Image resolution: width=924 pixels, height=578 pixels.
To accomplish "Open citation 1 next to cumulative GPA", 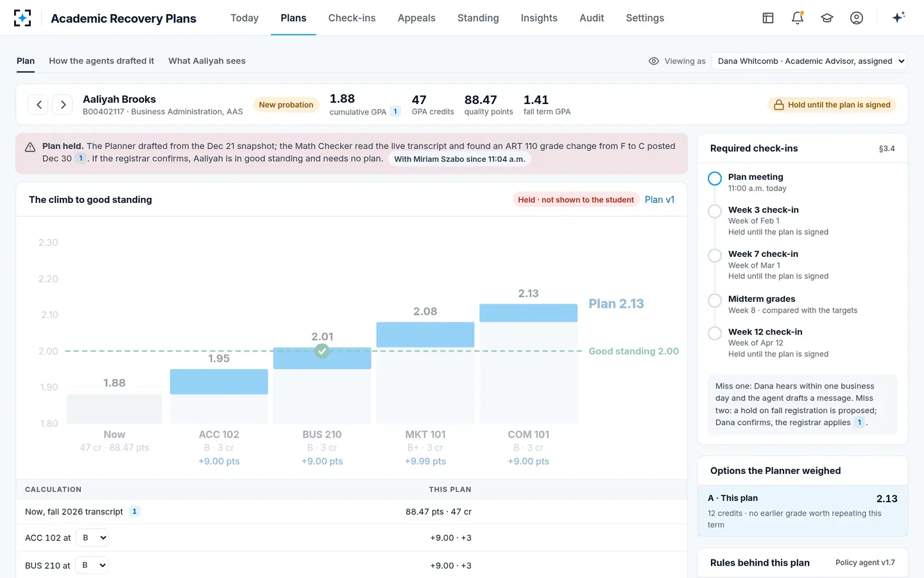I will [x=395, y=111].
